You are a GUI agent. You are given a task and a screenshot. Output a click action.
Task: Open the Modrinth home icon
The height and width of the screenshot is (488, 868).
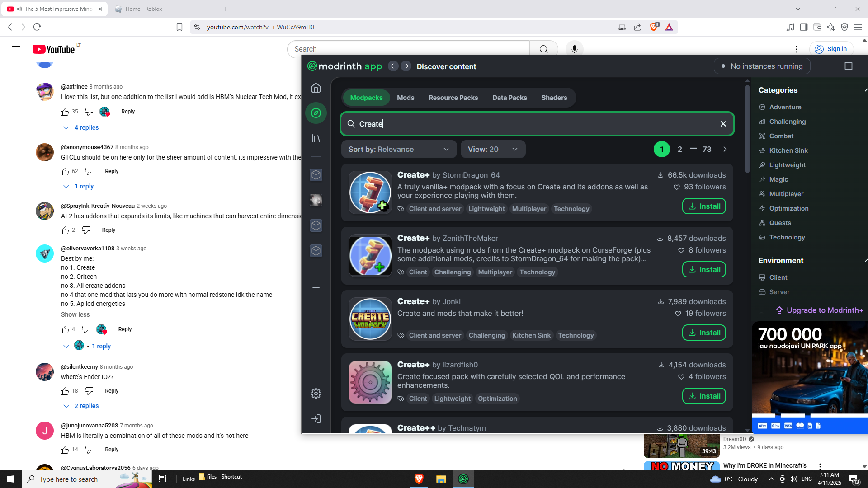click(x=316, y=88)
